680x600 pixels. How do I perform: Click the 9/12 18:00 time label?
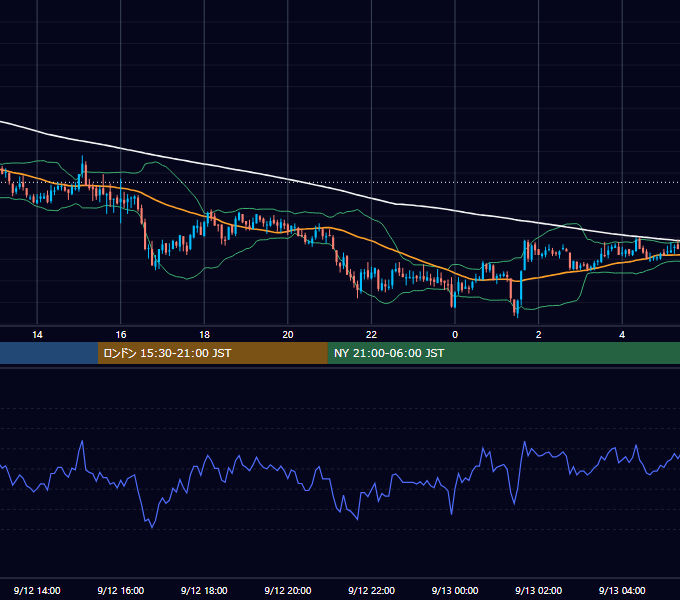pos(204,590)
